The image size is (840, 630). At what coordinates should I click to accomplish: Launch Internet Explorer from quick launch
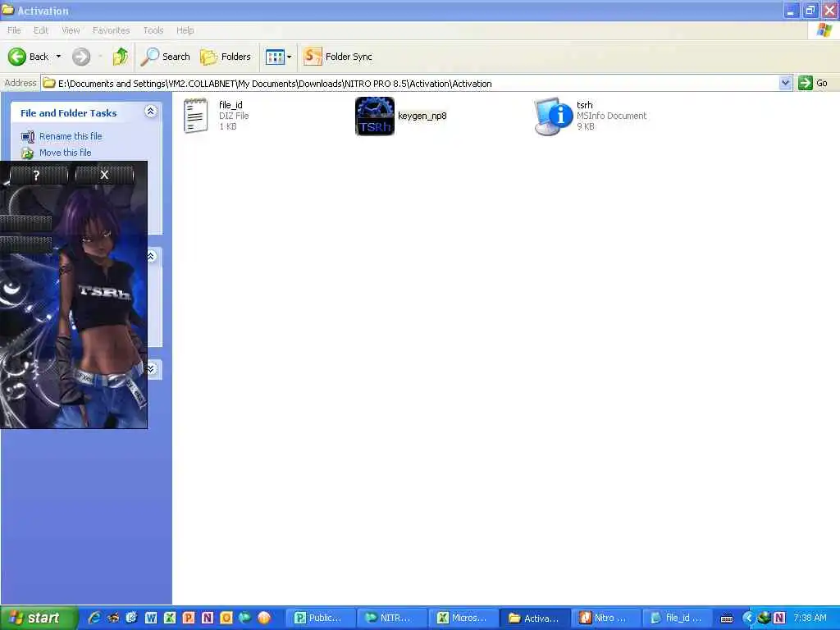94,618
